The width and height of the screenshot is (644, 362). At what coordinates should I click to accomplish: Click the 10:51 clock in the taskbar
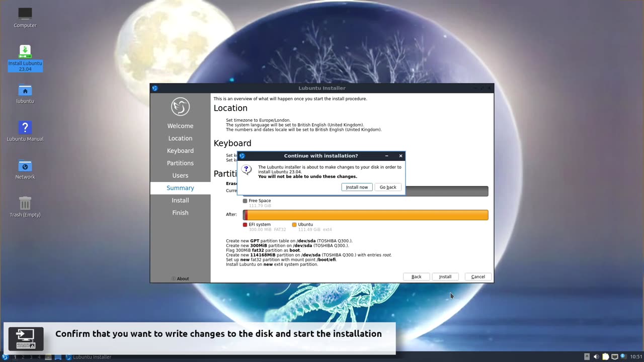coord(636,357)
